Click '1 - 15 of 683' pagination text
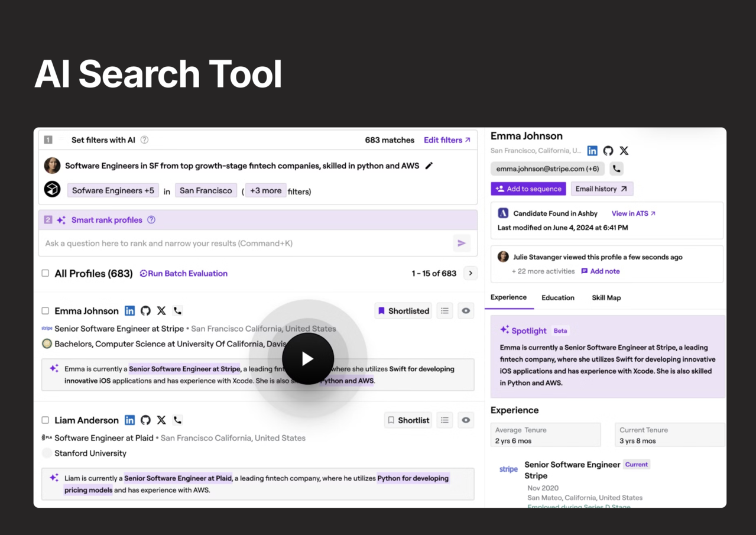Image resolution: width=756 pixels, height=535 pixels. (x=434, y=273)
